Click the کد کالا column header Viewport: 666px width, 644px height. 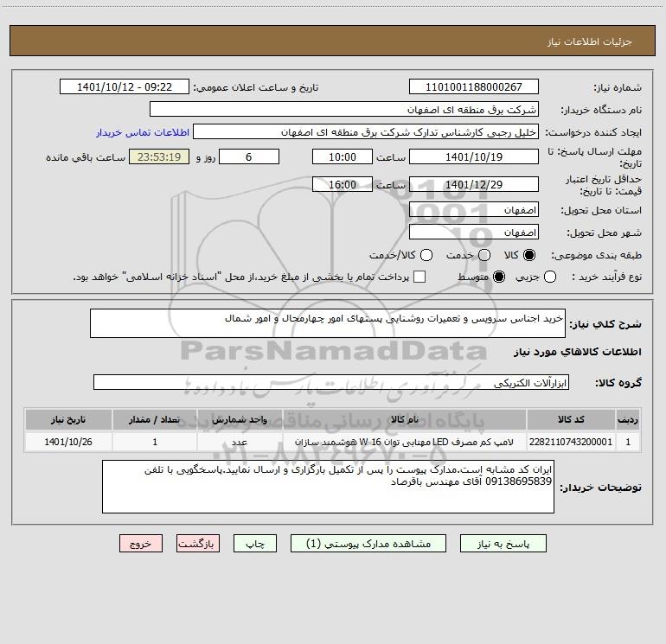click(571, 420)
